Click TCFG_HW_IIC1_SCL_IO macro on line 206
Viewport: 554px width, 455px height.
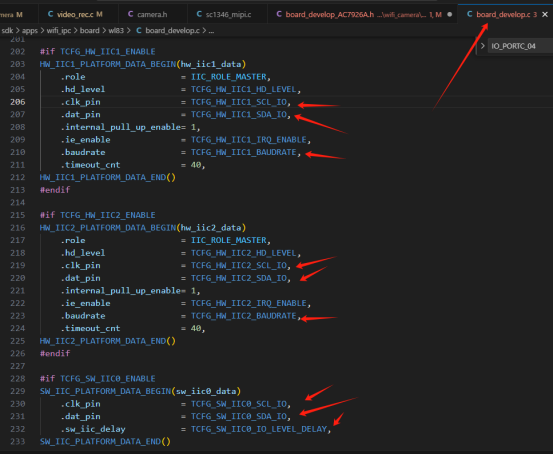click(x=239, y=102)
